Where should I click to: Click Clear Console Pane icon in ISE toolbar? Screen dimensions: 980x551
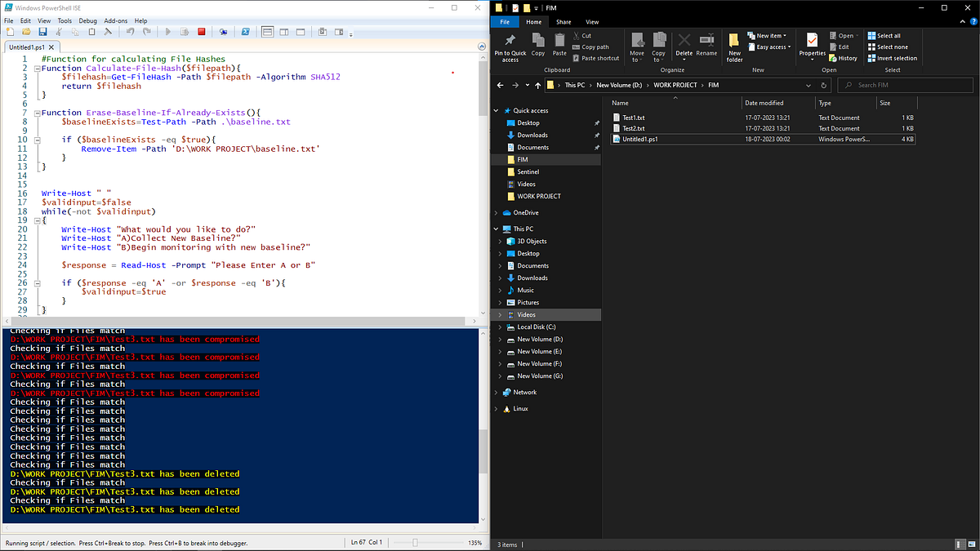[x=108, y=32]
